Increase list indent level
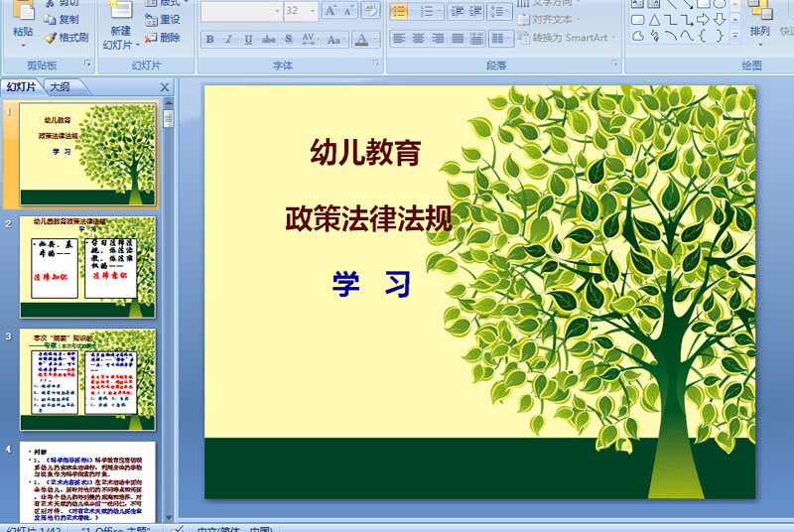 pos(475,11)
